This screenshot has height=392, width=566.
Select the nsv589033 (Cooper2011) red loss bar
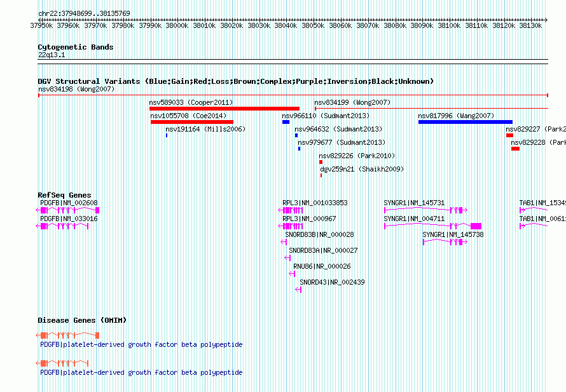pos(224,109)
